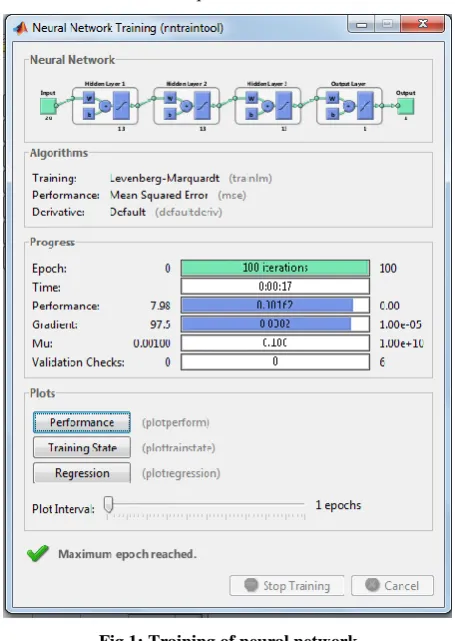Screen dimensions: 455x641
Task: Click the (plottrainstate) label
Action: (178, 448)
